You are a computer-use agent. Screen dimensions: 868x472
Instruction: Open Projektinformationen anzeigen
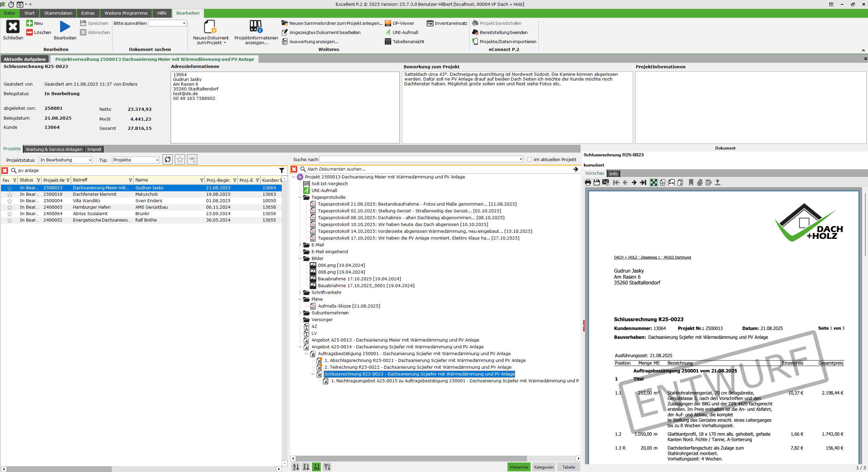(256, 32)
